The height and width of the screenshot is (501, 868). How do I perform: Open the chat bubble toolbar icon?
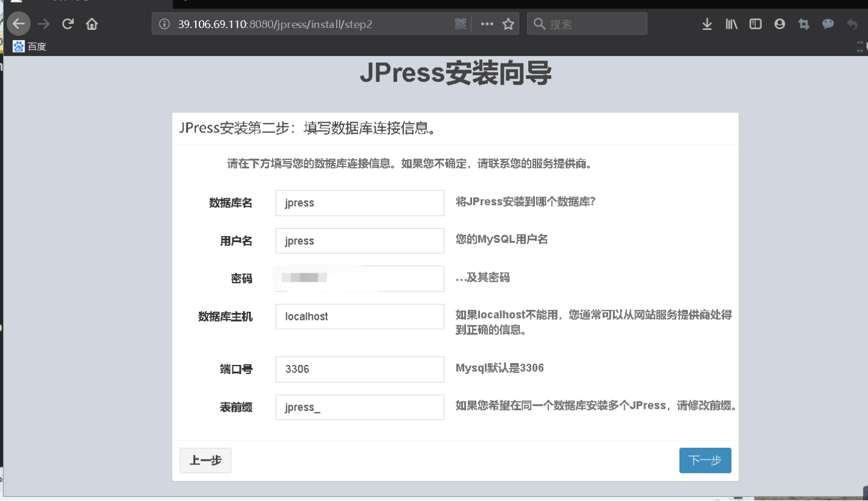828,24
